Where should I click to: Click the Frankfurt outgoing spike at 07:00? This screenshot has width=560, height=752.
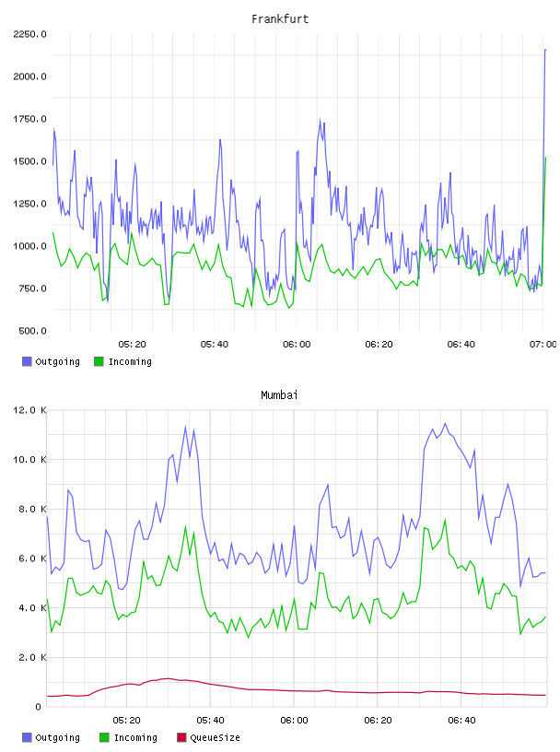[545, 50]
